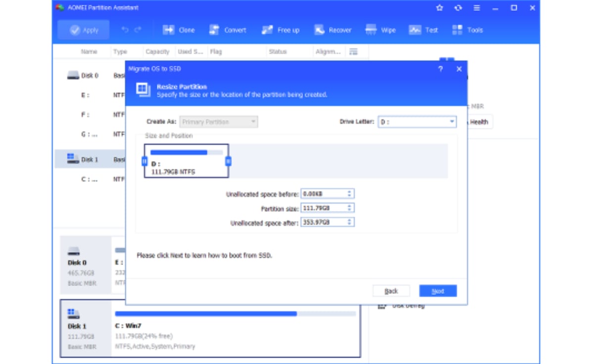
Task: Click the Name column header
Action: pyautogui.click(x=89, y=51)
